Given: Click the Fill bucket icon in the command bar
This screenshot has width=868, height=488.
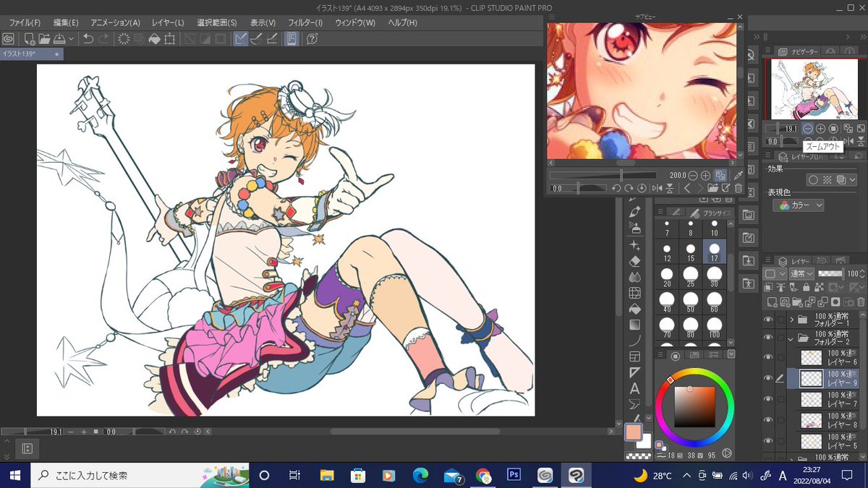Looking at the screenshot, I should pos(154,39).
